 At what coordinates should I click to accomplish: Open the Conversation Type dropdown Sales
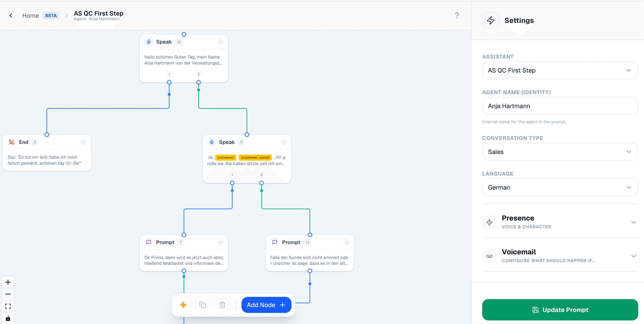pos(560,152)
